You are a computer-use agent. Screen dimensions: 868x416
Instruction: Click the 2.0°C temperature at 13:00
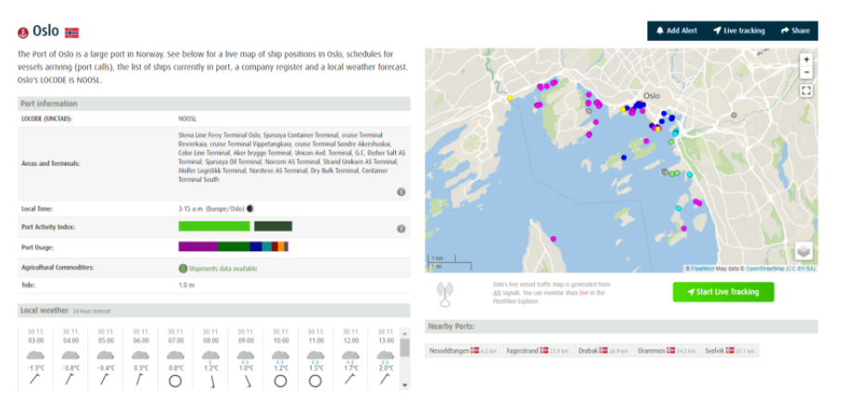385,368
